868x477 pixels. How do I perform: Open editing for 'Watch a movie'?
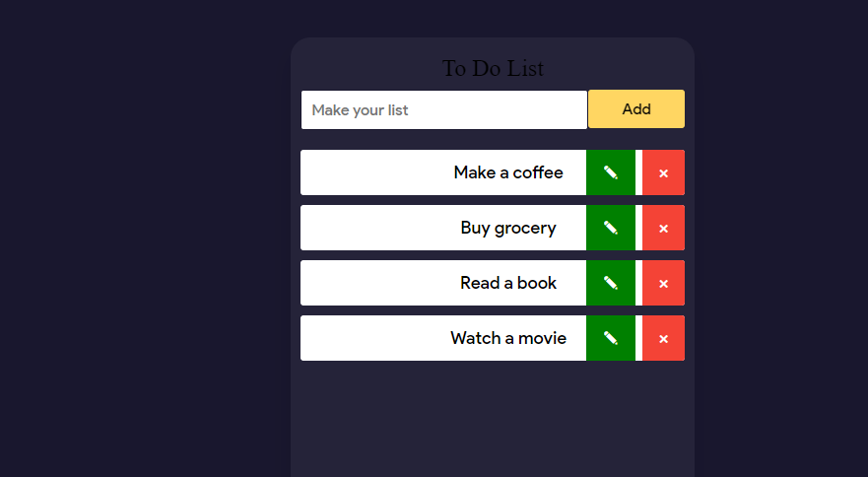[611, 338]
